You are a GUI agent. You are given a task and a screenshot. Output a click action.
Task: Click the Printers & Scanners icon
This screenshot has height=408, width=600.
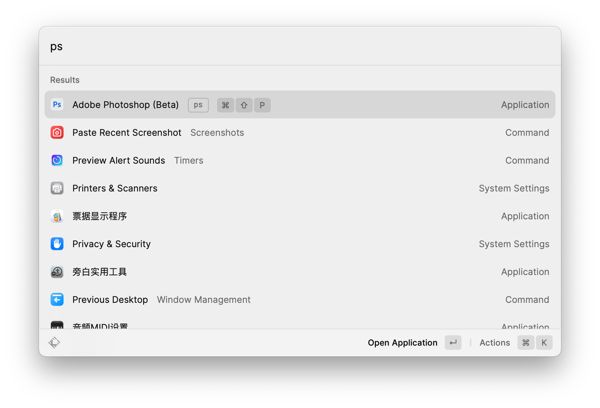(57, 188)
